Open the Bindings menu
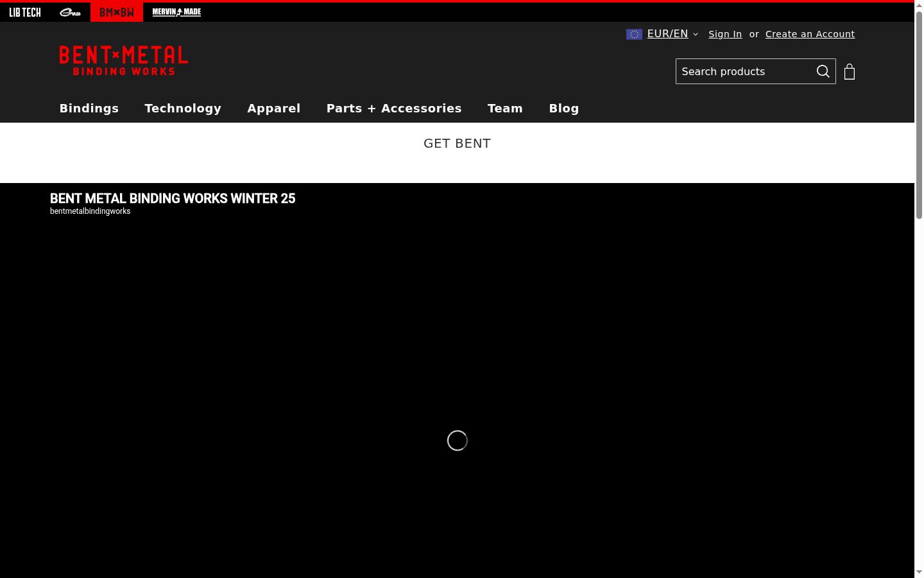 (x=89, y=109)
